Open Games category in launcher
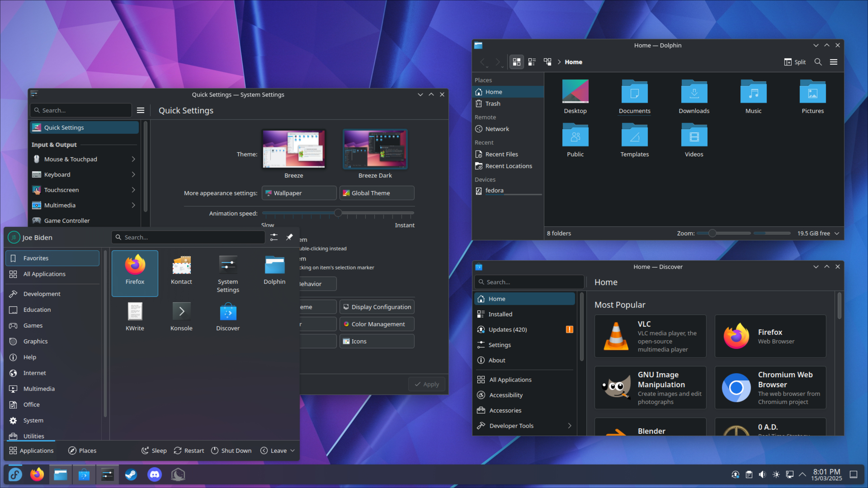Viewport: 868px width, 488px height. coord(52,325)
